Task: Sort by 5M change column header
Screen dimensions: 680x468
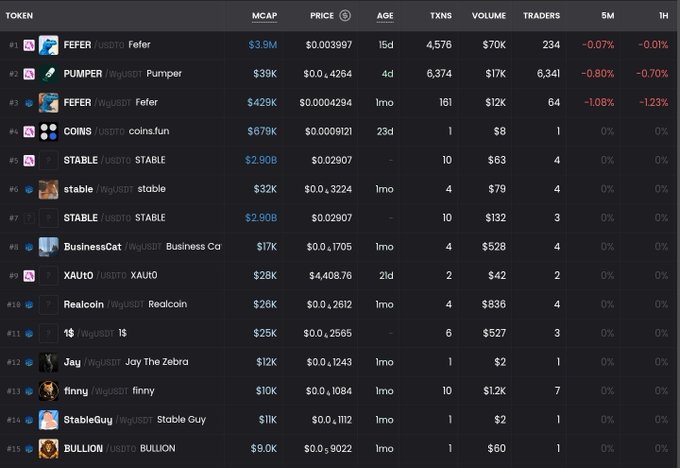Action: click(x=608, y=16)
